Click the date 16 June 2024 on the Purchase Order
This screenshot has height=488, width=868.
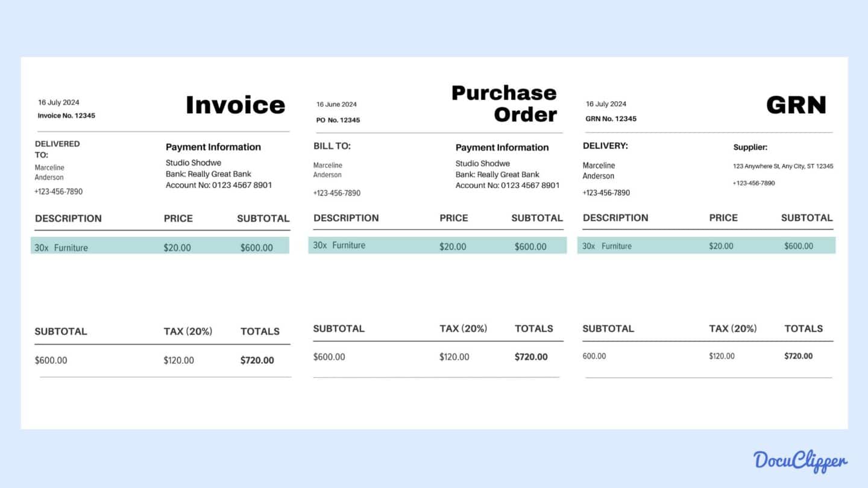click(x=335, y=104)
